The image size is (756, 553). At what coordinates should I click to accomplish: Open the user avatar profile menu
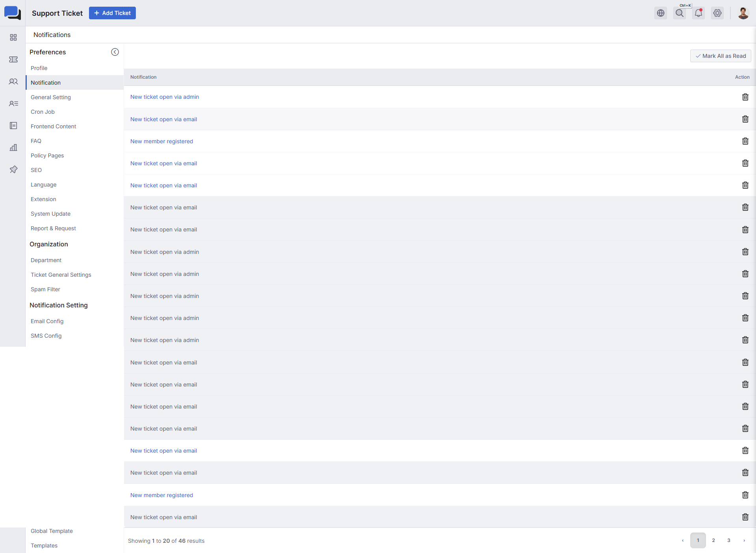(743, 13)
